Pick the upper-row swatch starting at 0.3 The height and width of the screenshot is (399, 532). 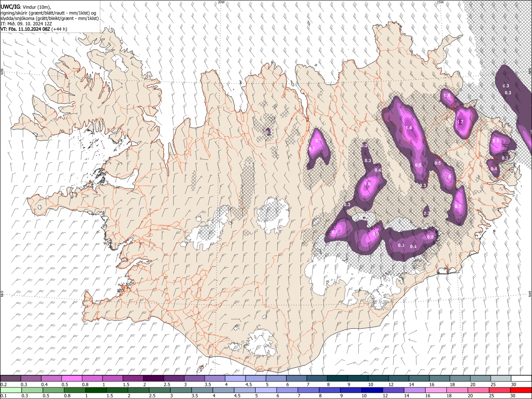[x=31, y=379]
